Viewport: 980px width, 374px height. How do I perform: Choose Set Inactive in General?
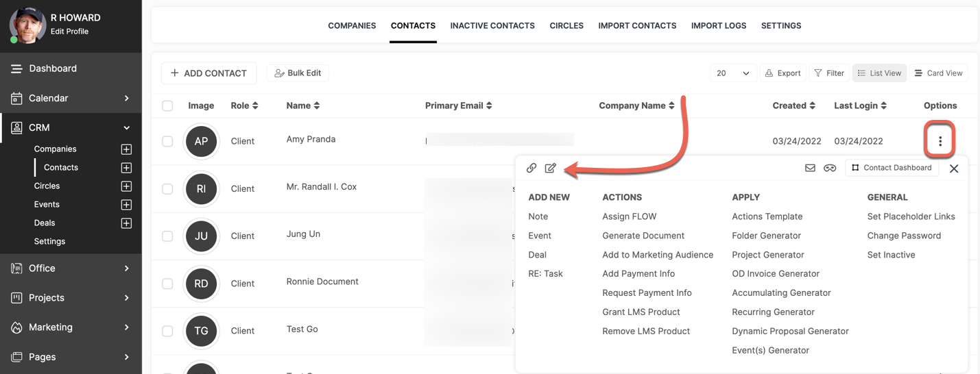pyautogui.click(x=891, y=255)
